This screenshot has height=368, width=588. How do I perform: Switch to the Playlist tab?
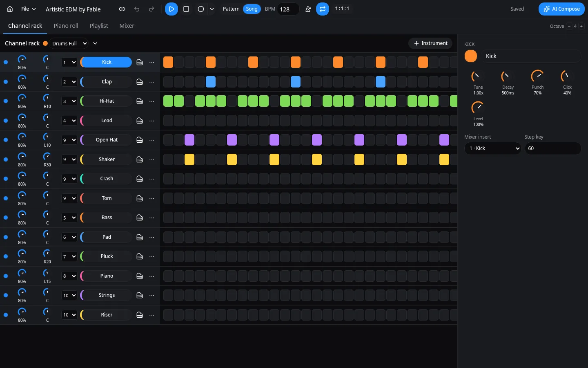[x=99, y=26]
